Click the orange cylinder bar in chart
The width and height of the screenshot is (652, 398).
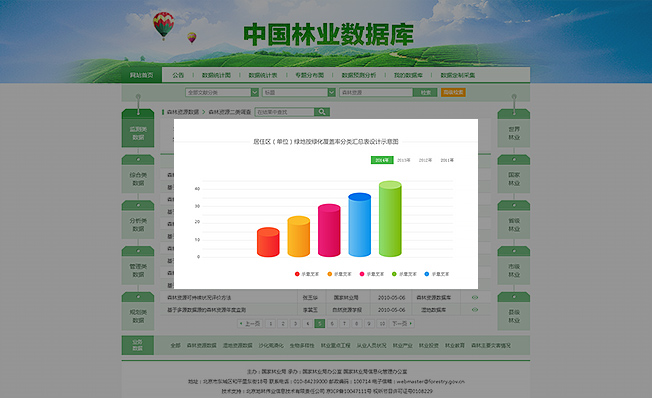click(x=299, y=236)
